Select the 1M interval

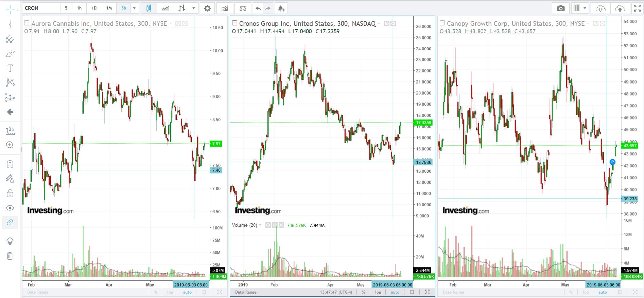tap(109, 8)
